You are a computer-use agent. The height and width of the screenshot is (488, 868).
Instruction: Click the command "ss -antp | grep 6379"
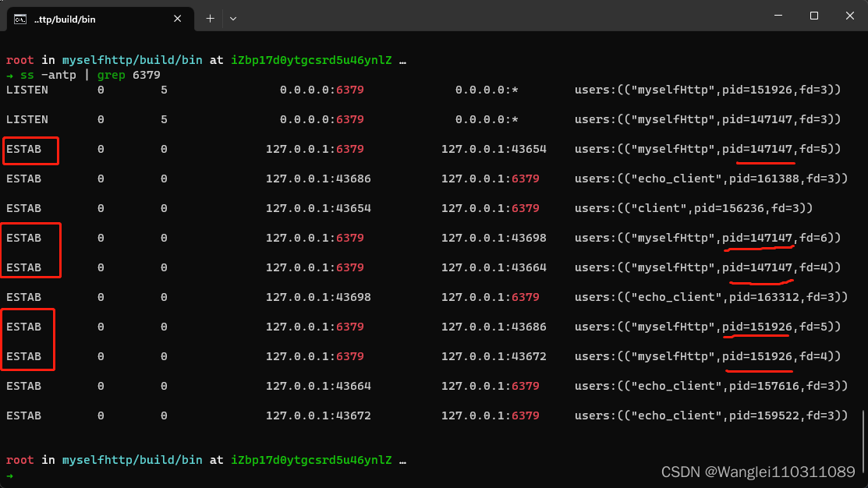tap(90, 75)
